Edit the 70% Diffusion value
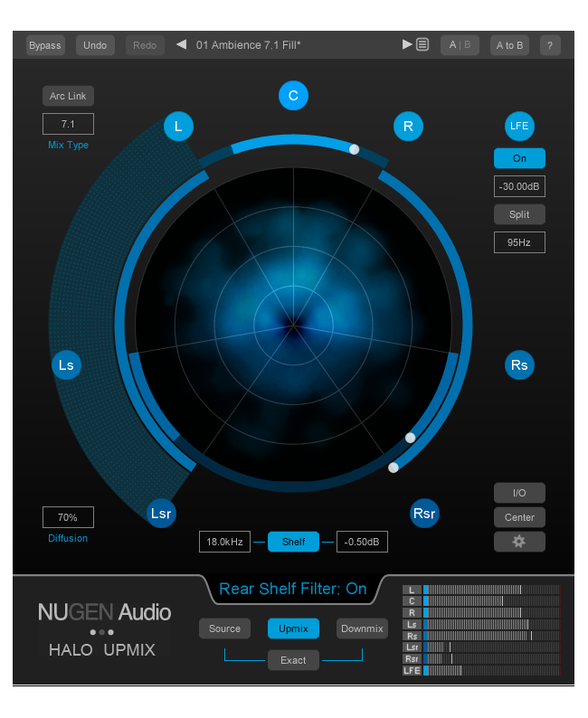 pyautogui.click(x=68, y=517)
